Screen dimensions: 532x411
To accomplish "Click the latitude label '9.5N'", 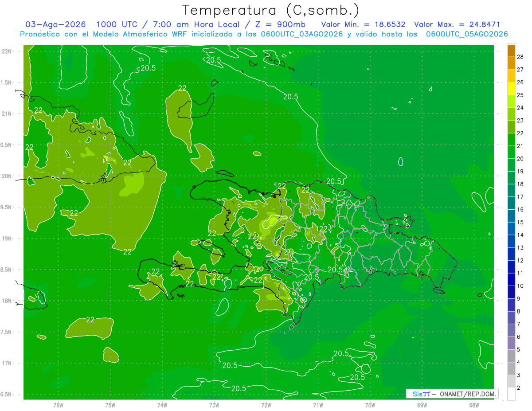I will (6, 207).
